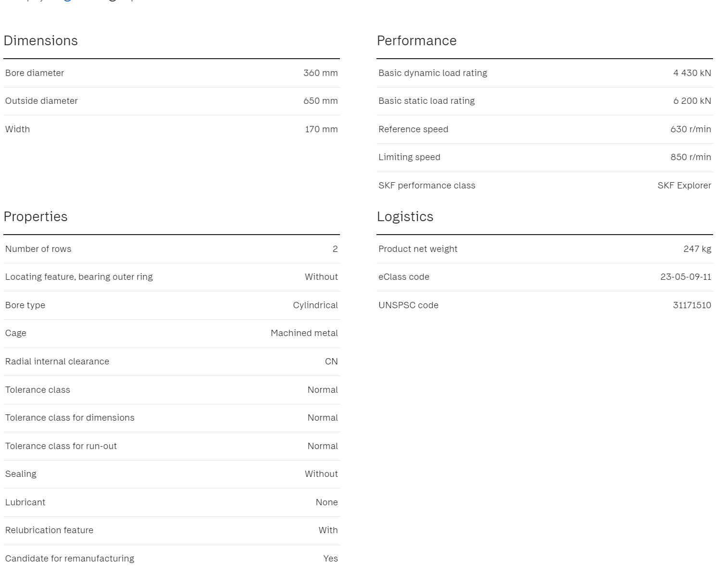The image size is (728, 587).
Task: Click the Relubrication feature label
Action: (x=50, y=530)
